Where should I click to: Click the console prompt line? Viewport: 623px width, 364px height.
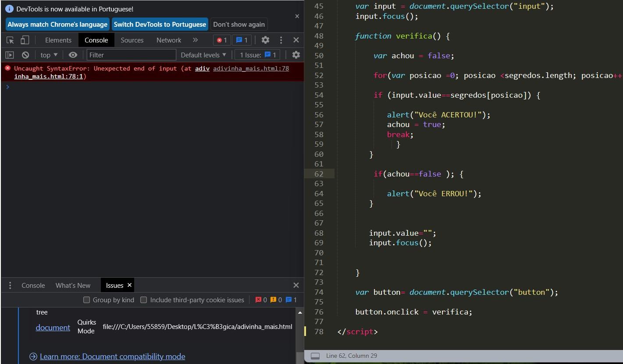click(x=152, y=87)
